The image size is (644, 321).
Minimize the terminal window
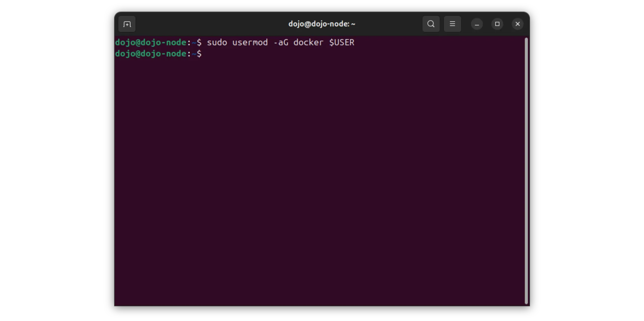point(477,24)
